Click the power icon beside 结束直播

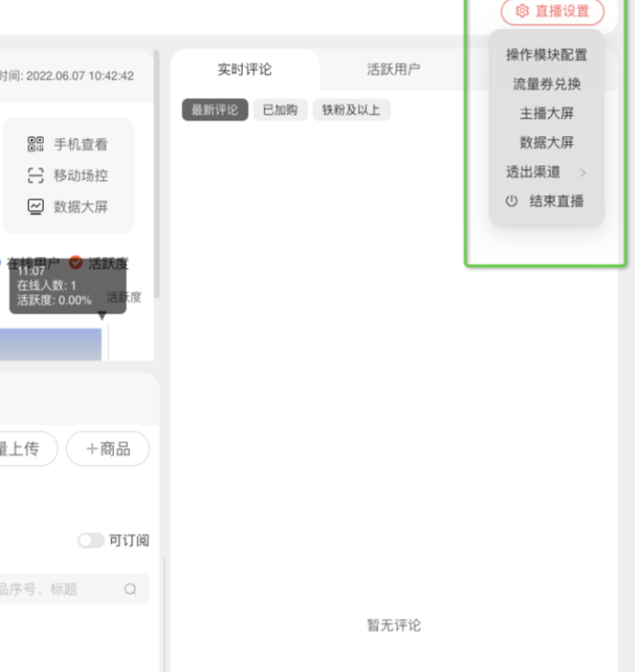[x=511, y=201]
